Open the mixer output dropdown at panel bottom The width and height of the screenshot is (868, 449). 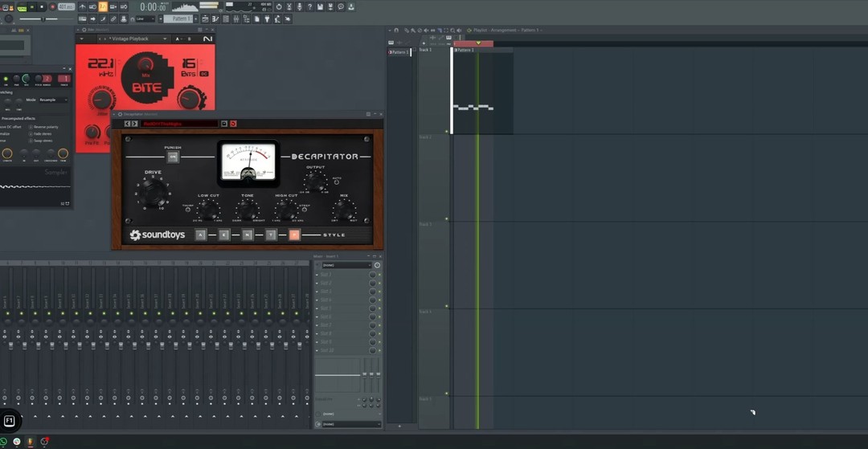coord(351,424)
